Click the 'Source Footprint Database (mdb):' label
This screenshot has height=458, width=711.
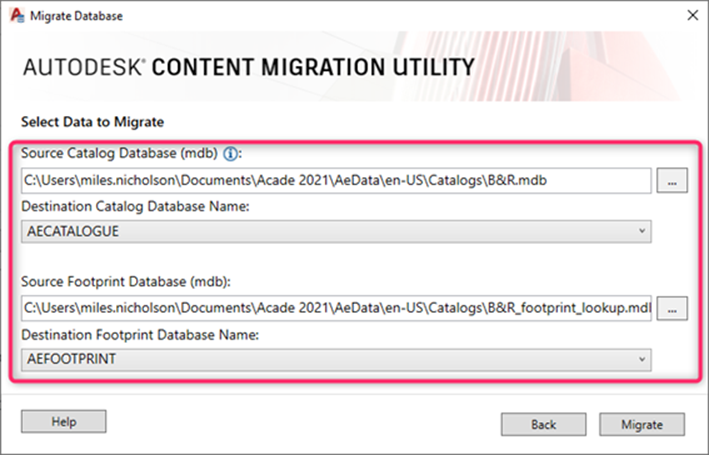coord(126,282)
